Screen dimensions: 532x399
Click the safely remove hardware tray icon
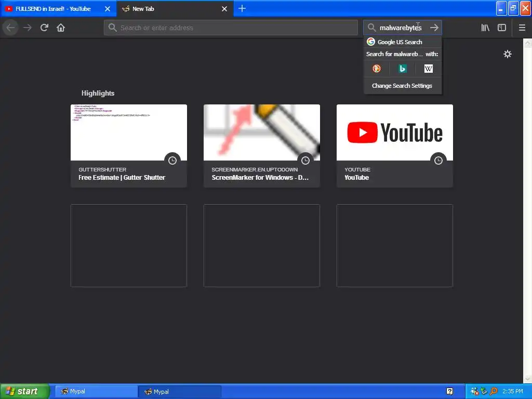click(x=484, y=391)
